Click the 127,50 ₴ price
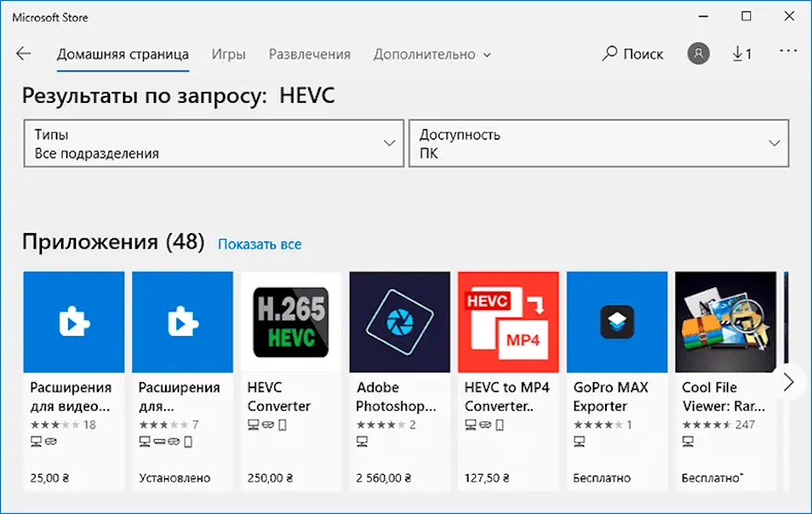Viewport: 812px width, 514px height. (x=487, y=477)
